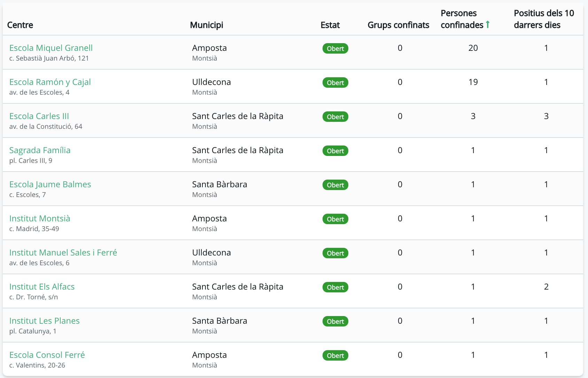Select the Sagrada Família centre link
Viewport: 588px width, 378px height.
coord(40,150)
